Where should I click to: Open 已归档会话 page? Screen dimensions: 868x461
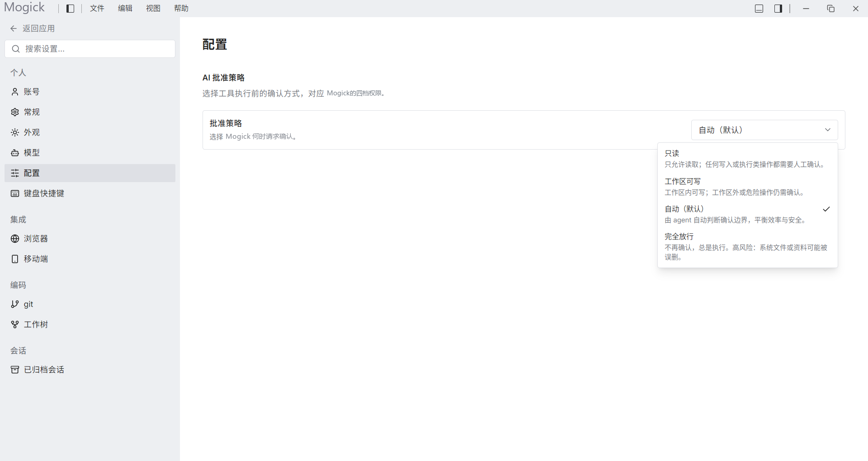click(x=90, y=370)
